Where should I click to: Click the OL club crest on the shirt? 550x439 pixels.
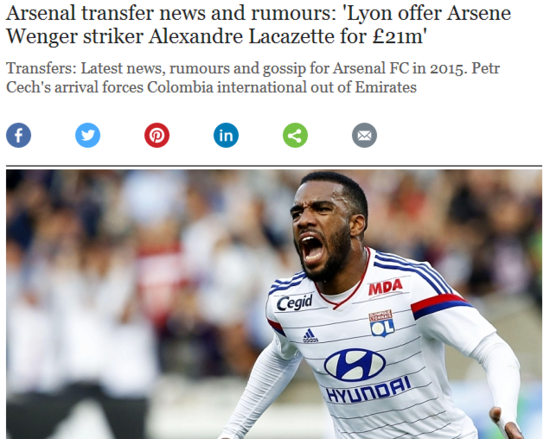click(382, 323)
